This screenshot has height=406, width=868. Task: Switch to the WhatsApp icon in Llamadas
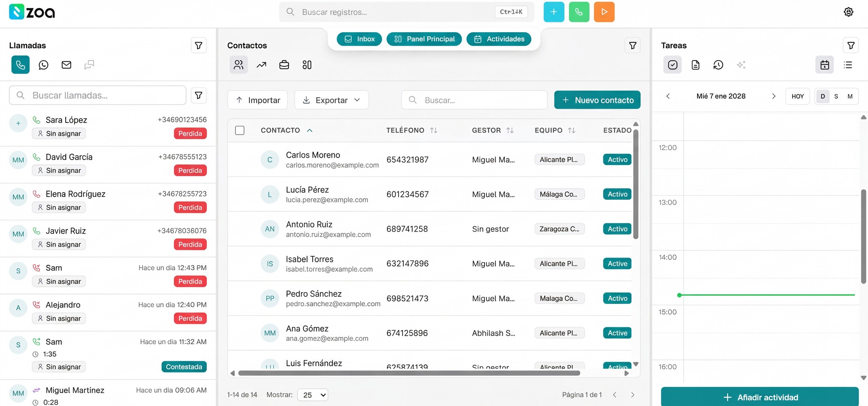[x=43, y=65]
